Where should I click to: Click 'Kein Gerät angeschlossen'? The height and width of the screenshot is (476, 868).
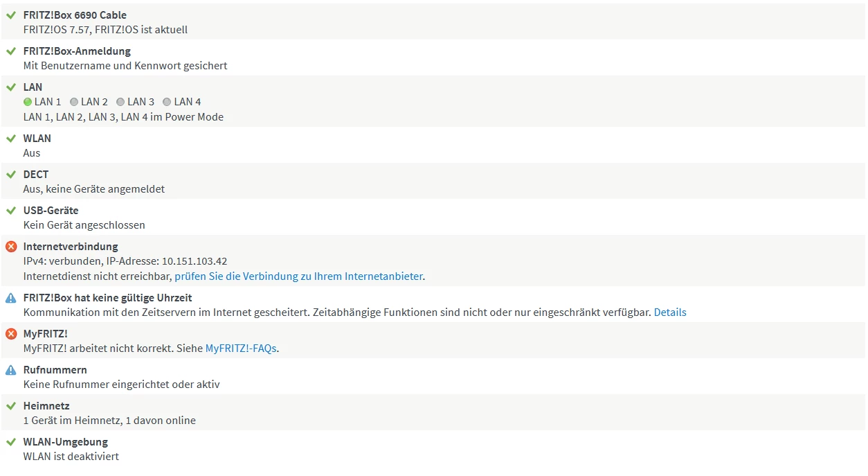coord(84,225)
